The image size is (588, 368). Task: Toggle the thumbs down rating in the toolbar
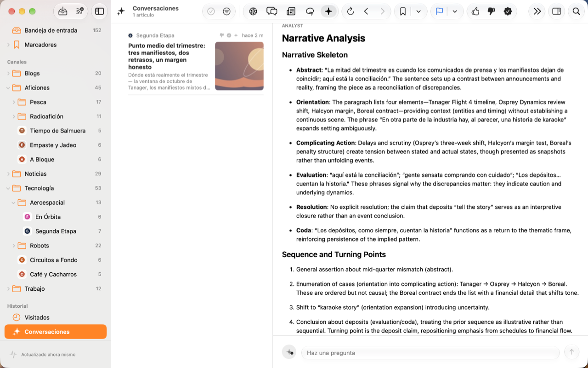coord(492,11)
